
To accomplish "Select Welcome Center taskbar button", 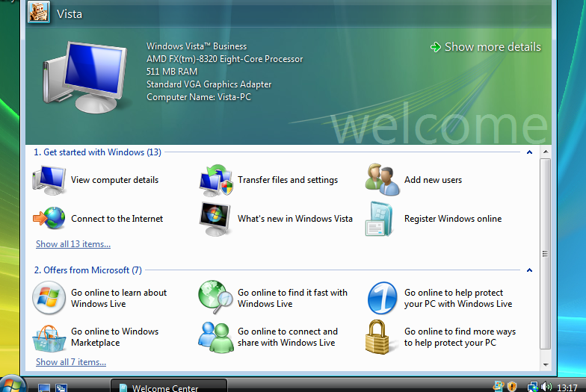I will [169, 386].
